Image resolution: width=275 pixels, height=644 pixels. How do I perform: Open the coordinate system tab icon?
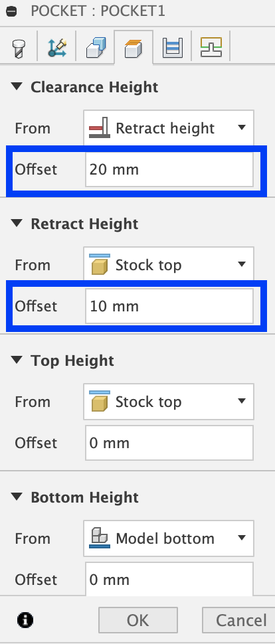(57, 48)
